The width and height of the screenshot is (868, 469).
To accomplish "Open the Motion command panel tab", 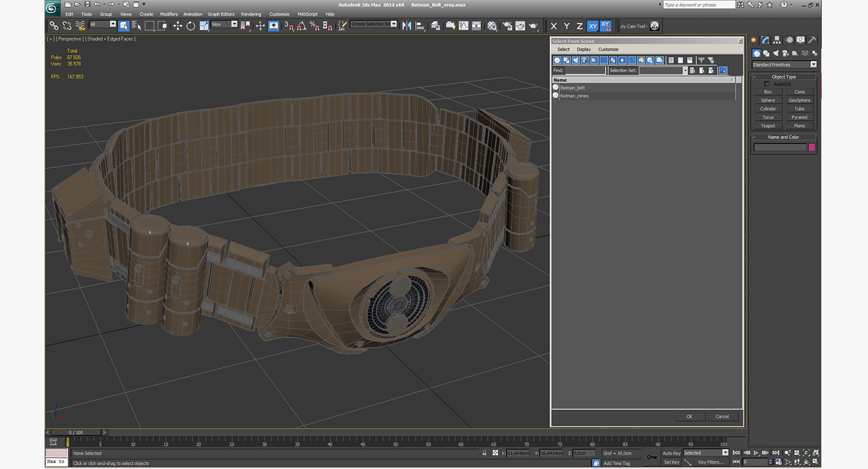I will tap(789, 40).
